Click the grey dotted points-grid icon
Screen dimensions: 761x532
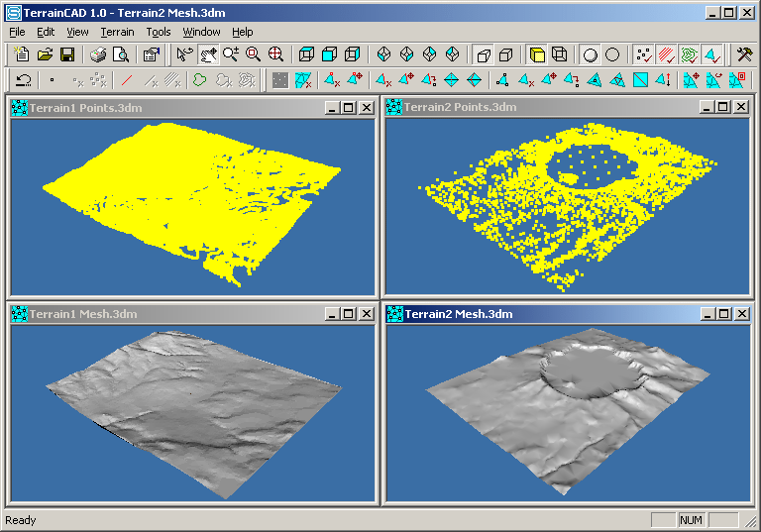coord(280,79)
